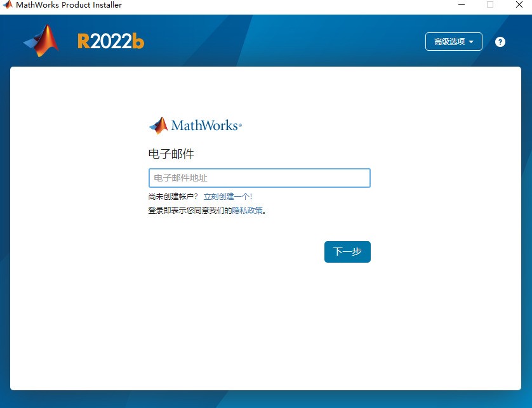Click the 尚未创建帐户 prompt text
The image size is (532, 408).
point(173,197)
